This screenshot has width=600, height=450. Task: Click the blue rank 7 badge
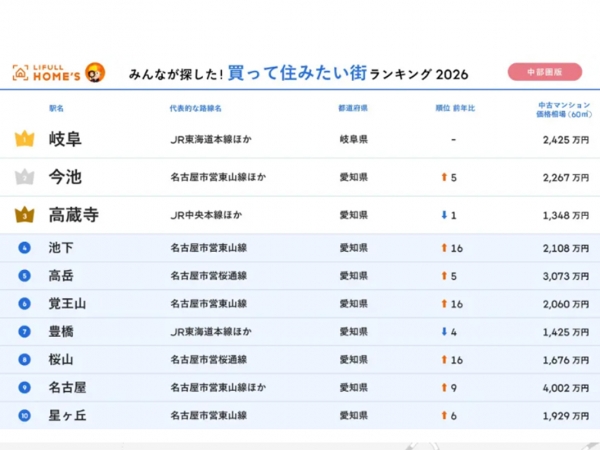pos(24,332)
